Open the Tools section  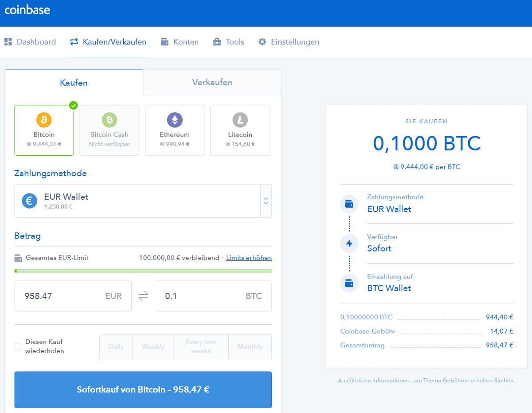[x=228, y=42]
